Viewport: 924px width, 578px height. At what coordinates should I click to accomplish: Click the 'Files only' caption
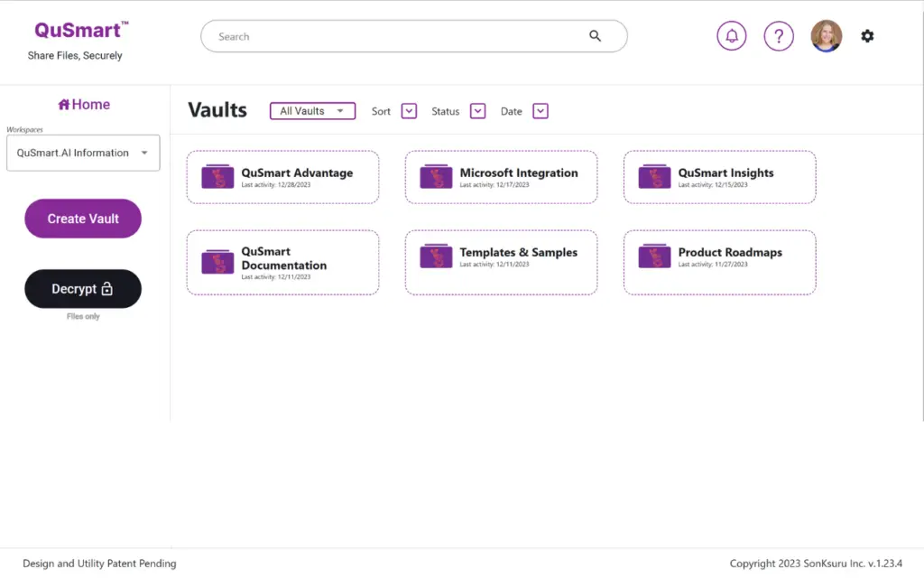click(x=83, y=316)
